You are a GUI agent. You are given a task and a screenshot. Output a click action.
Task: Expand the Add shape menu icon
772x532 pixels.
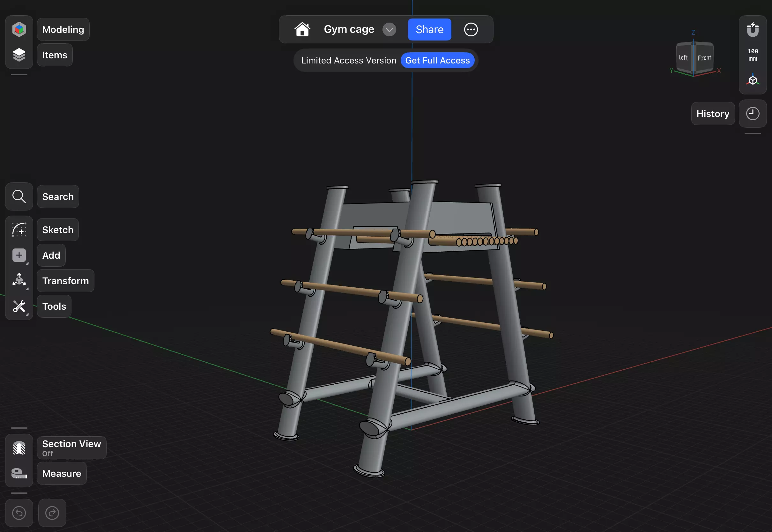pos(19,255)
